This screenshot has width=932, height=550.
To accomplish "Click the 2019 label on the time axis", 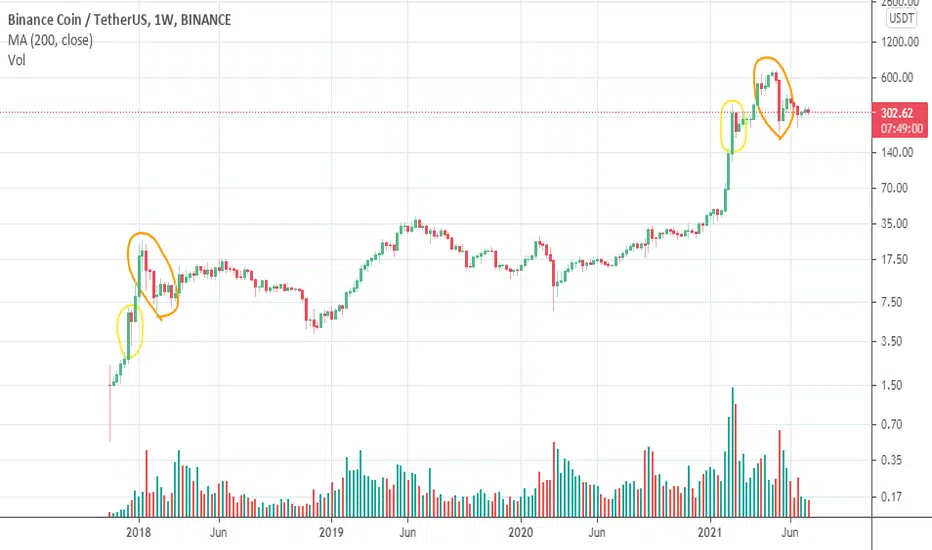I will [x=331, y=532].
